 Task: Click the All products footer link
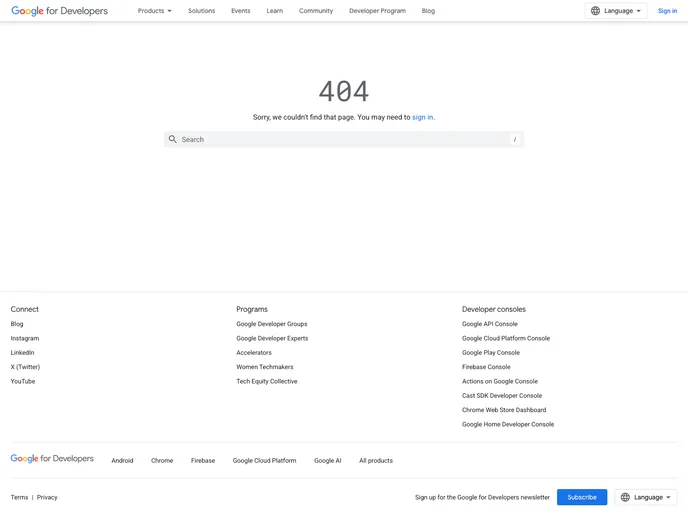[376, 460]
